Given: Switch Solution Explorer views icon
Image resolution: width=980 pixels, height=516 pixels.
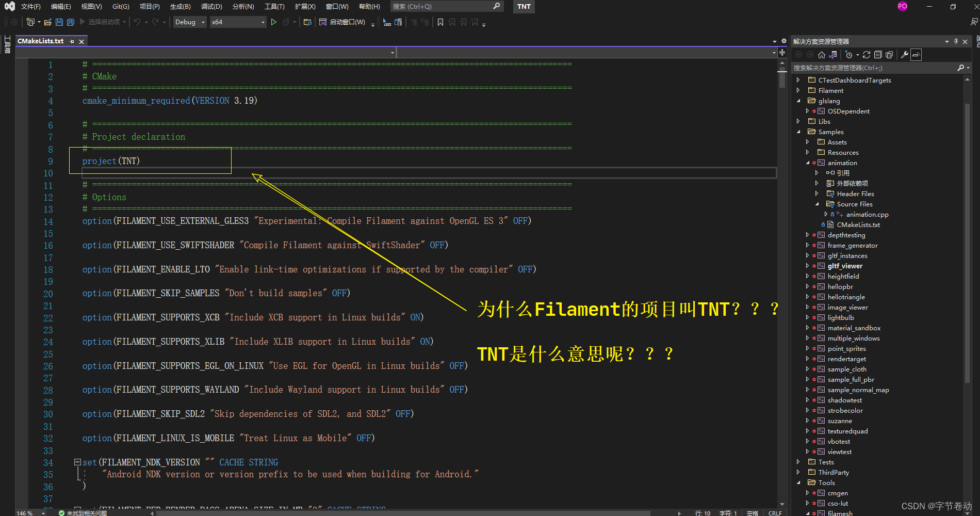Looking at the screenshot, I should pos(833,55).
